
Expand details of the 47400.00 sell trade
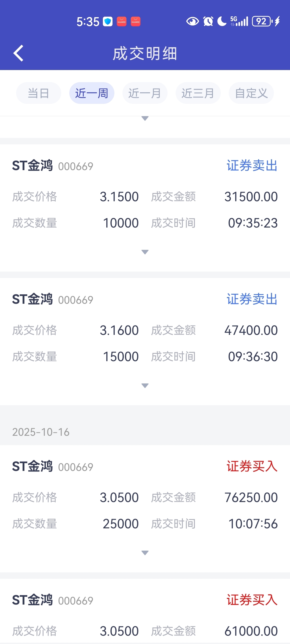coord(145,386)
